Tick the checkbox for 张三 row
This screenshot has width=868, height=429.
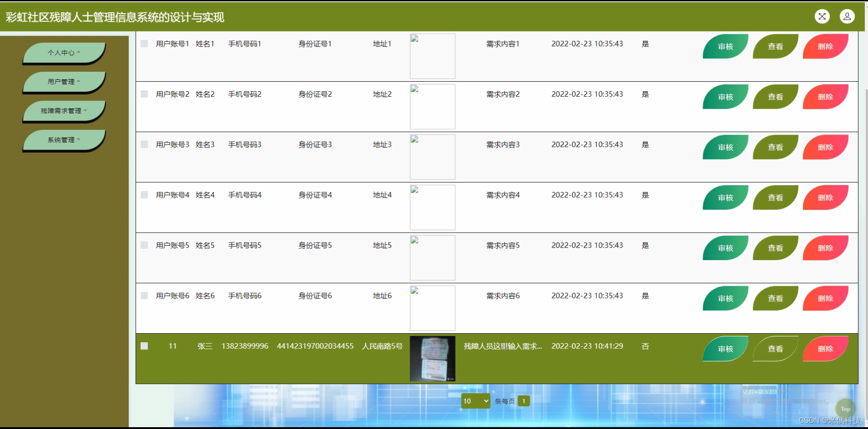click(144, 346)
